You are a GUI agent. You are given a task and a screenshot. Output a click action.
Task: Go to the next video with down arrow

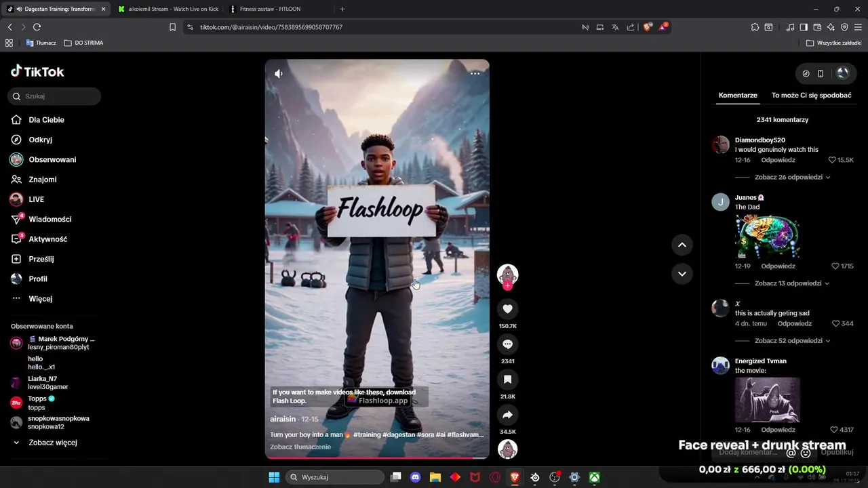[x=682, y=274]
